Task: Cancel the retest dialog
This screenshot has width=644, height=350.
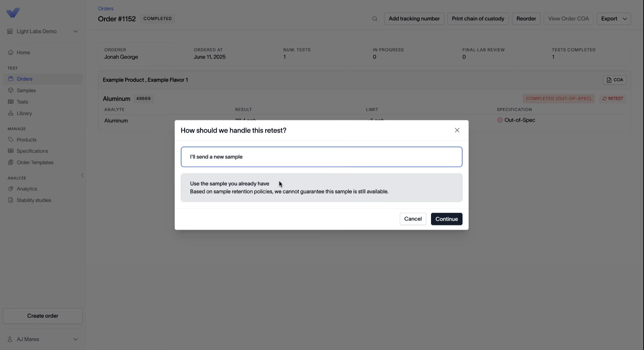Action: pyautogui.click(x=413, y=219)
